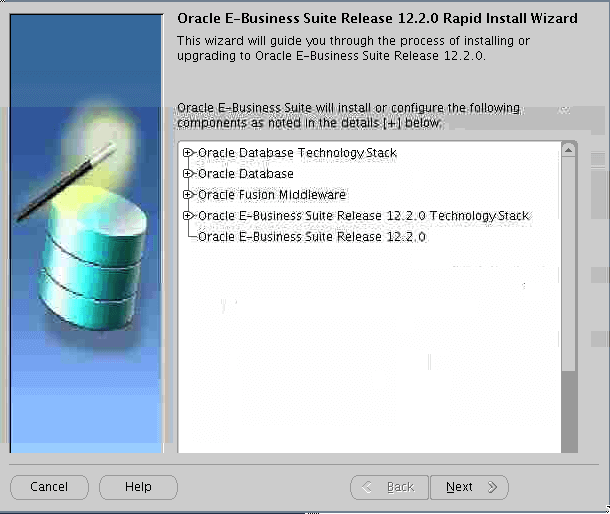The width and height of the screenshot is (610, 514).
Task: Open Help for the install wizard
Action: point(138,487)
